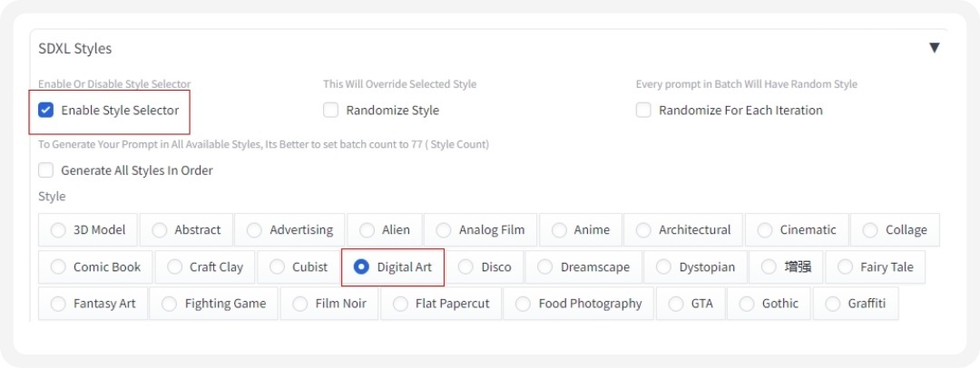Check Randomize For Each Iteration
The width and height of the screenshot is (980, 368).
(643, 110)
